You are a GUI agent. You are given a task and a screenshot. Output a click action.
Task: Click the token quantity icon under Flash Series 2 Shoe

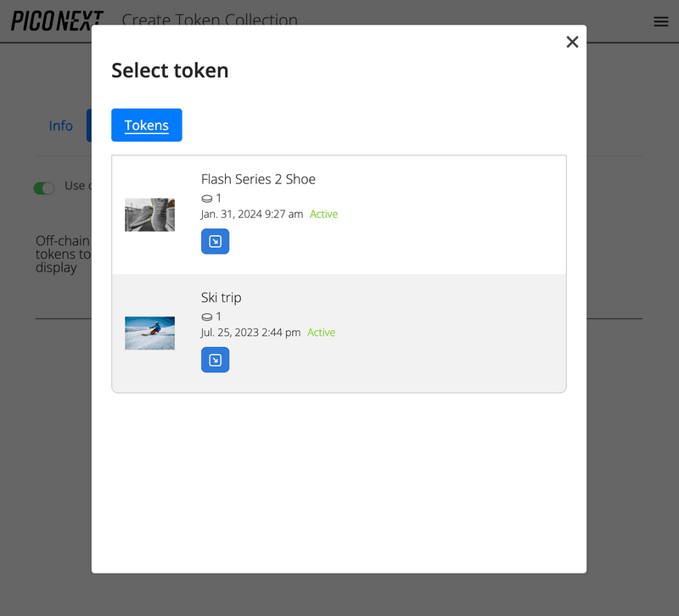pyautogui.click(x=208, y=197)
